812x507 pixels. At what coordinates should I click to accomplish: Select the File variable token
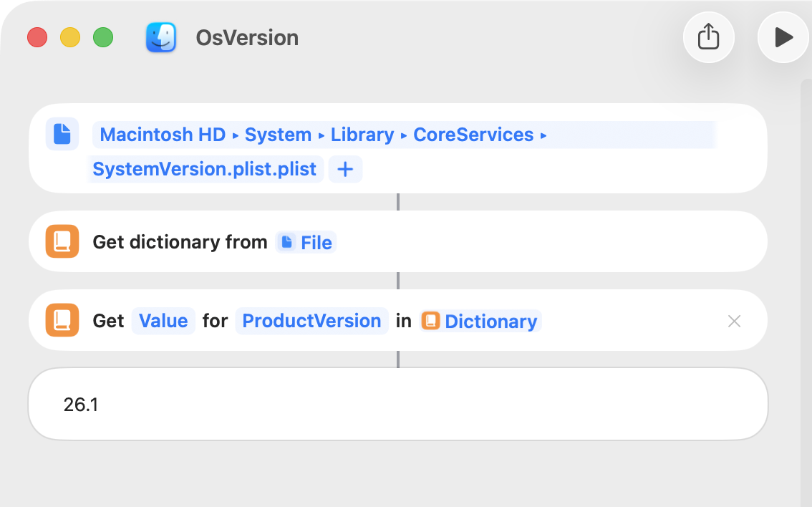306,243
